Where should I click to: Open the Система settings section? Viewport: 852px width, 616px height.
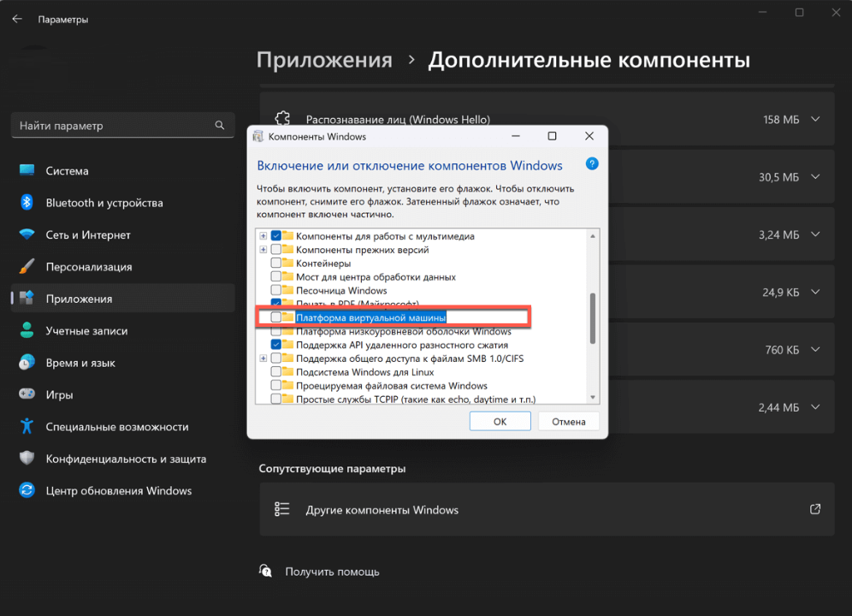123,171
